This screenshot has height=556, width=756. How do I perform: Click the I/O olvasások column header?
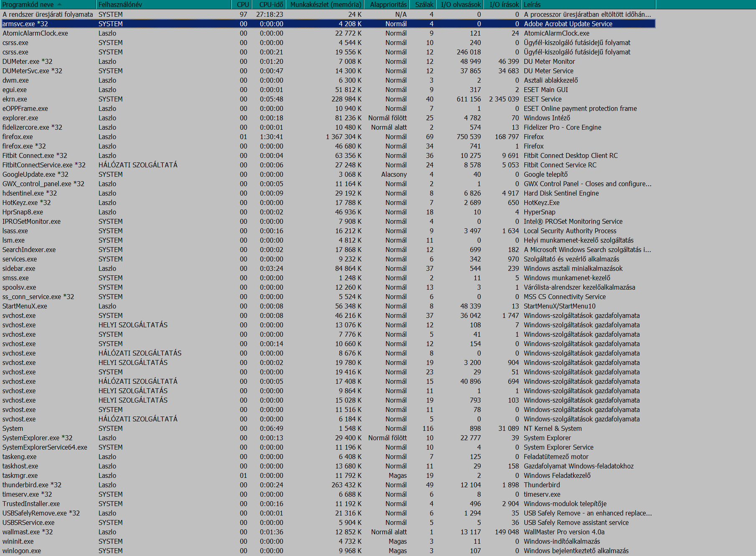pos(460,5)
